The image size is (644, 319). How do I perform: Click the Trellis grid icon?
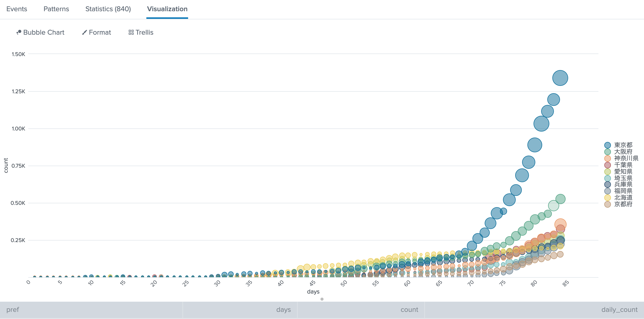(x=131, y=32)
